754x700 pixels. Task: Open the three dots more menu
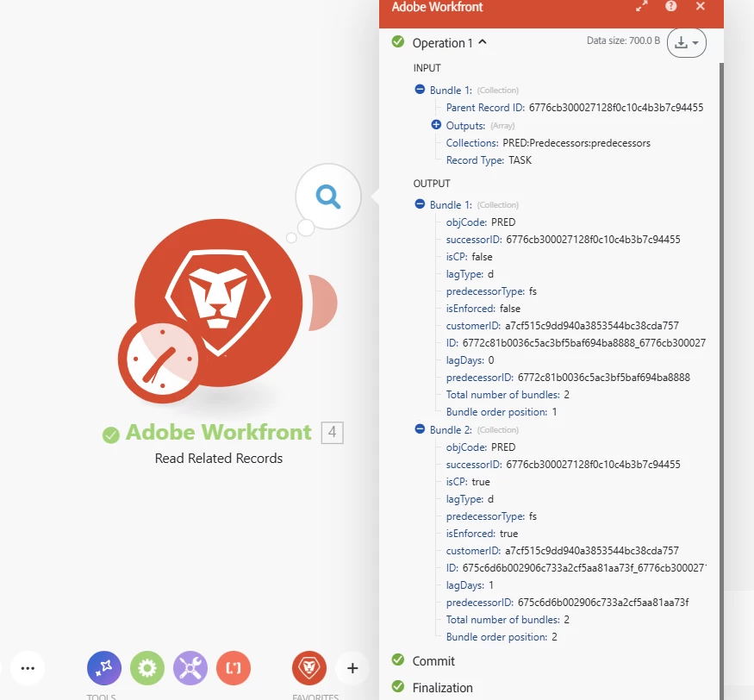[28, 668]
